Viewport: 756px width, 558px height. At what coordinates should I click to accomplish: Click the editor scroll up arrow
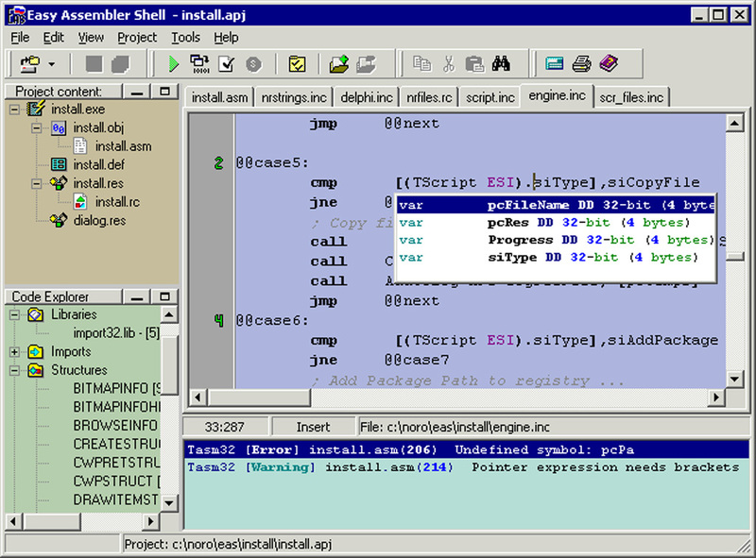[734, 124]
